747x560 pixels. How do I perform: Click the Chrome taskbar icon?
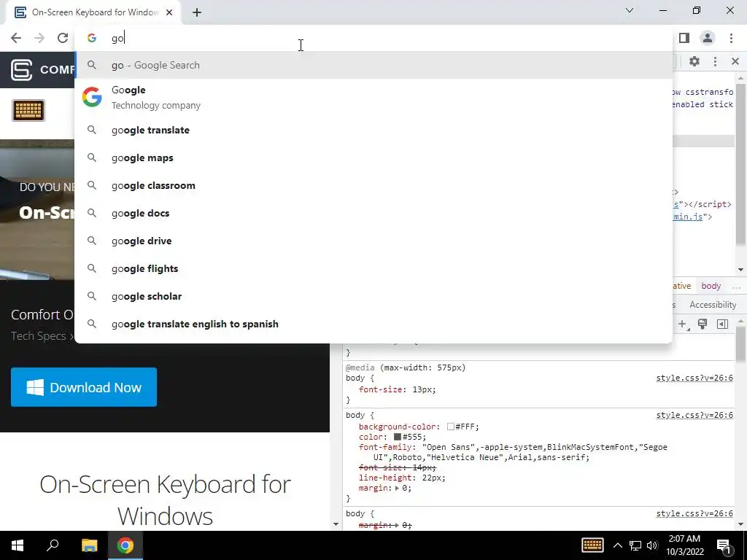125,545
